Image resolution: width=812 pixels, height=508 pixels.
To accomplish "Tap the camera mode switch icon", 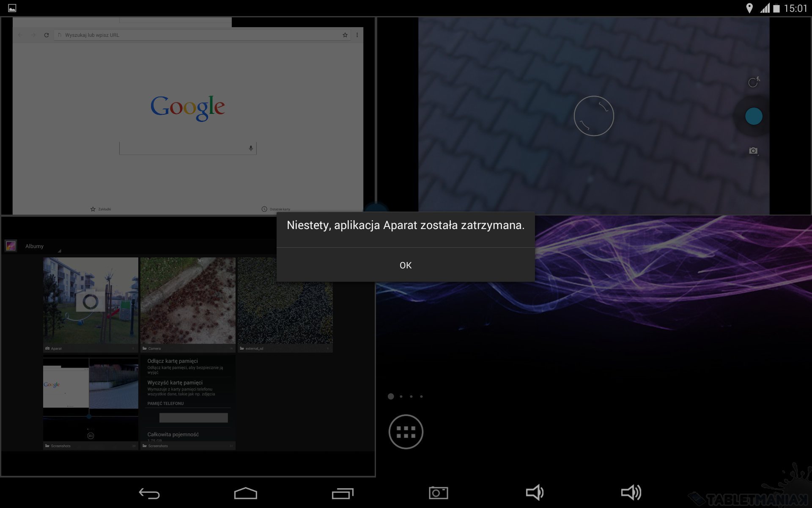I will coord(753,151).
